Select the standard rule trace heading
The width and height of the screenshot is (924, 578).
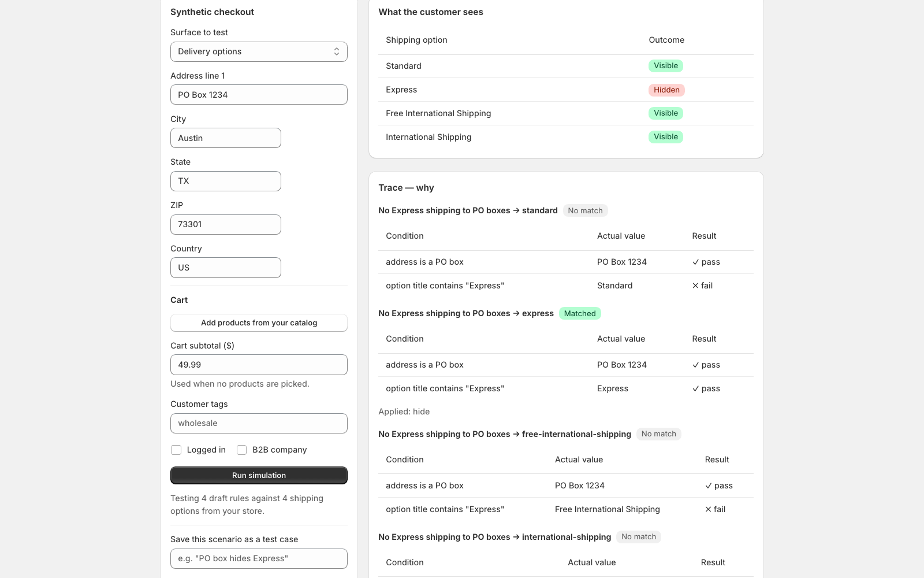(468, 210)
